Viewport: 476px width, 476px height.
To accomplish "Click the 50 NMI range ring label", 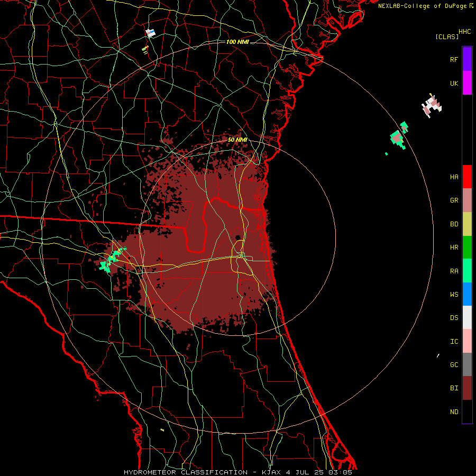I will 237,140.
